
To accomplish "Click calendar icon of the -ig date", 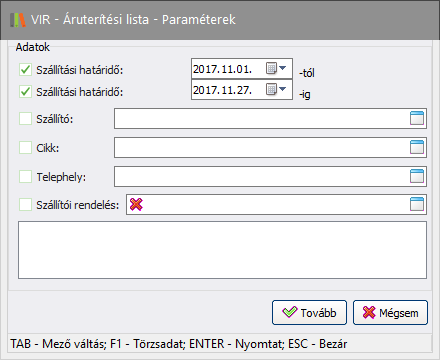I will [271, 89].
